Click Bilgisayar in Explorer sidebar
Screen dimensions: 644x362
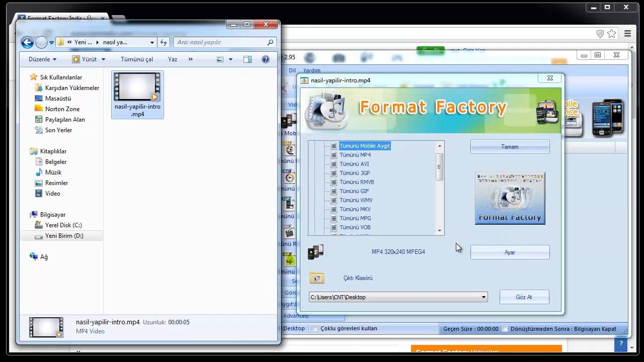point(53,215)
